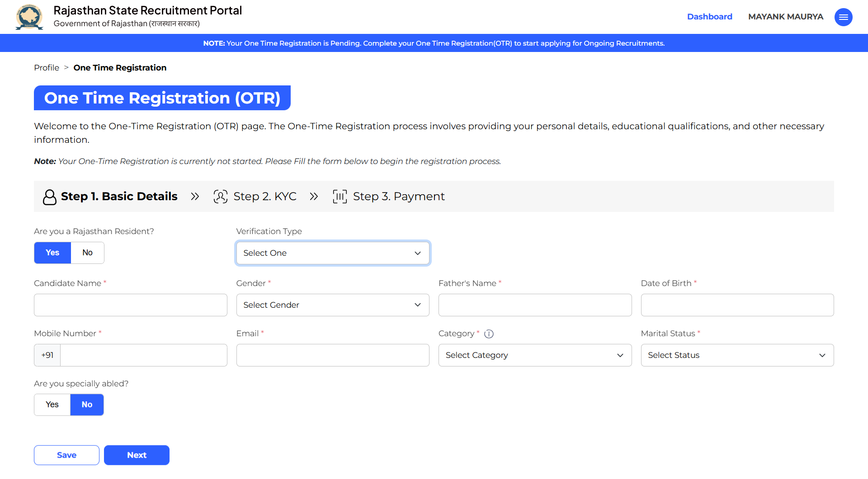The width and height of the screenshot is (868, 479).
Task: Select No for Rajasthan Resident
Action: (87, 253)
